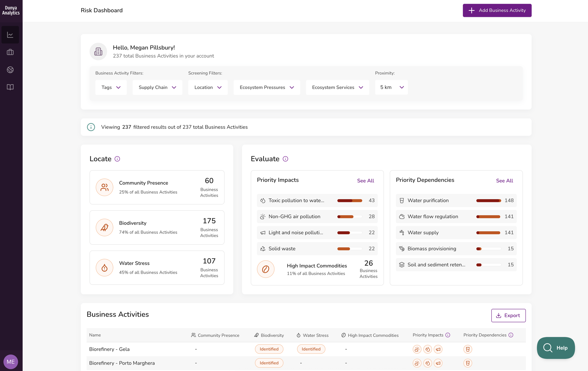
Task: Click the Biodiversity bird icon card
Action: tap(104, 227)
